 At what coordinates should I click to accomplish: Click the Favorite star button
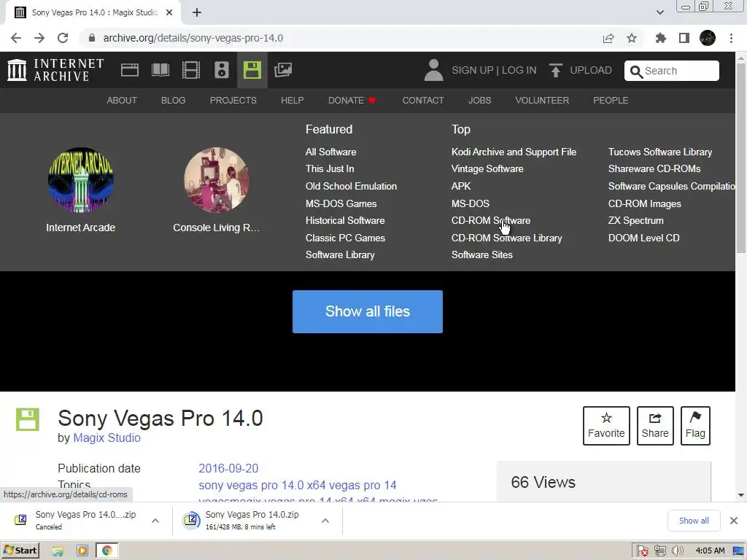[606, 426]
